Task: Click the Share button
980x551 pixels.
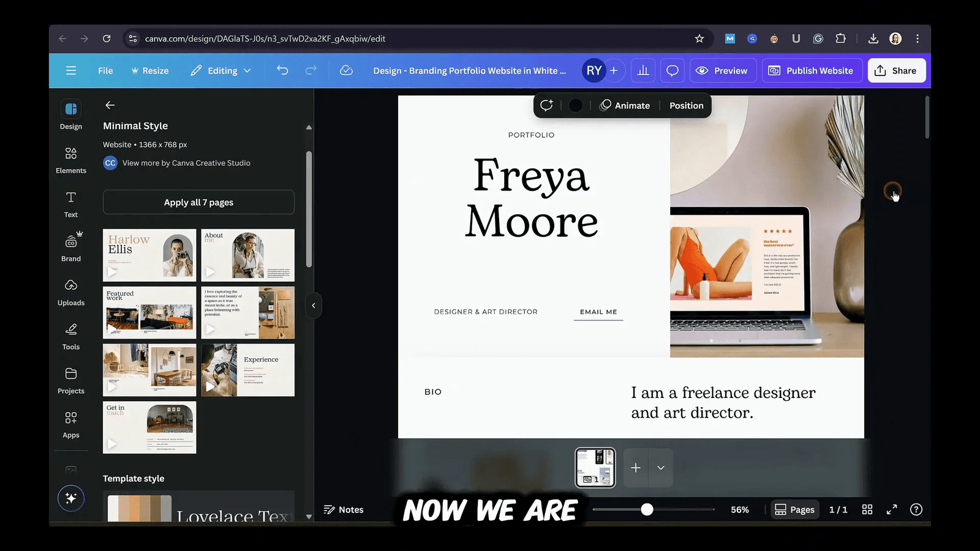Action: point(896,70)
